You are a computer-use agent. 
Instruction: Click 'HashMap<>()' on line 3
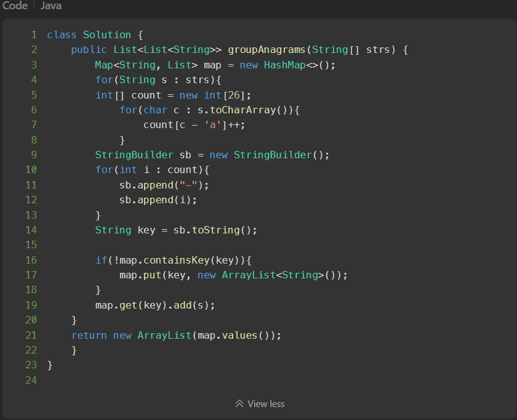[x=299, y=65]
